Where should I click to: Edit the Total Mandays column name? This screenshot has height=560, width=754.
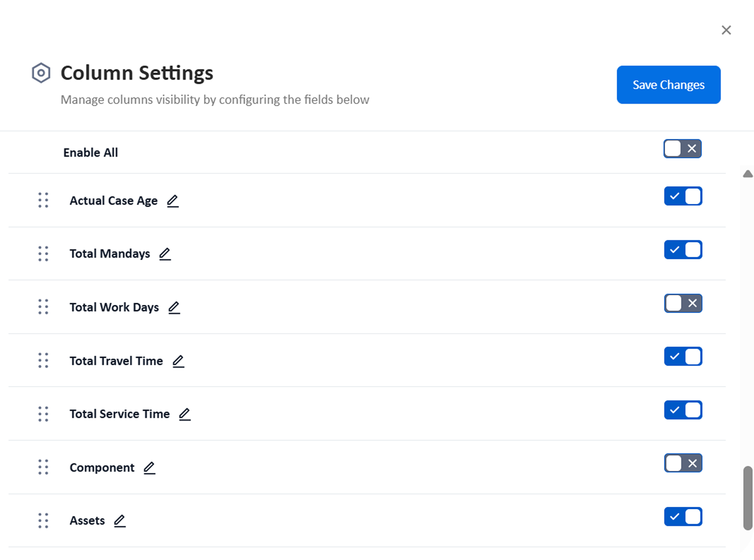165,254
